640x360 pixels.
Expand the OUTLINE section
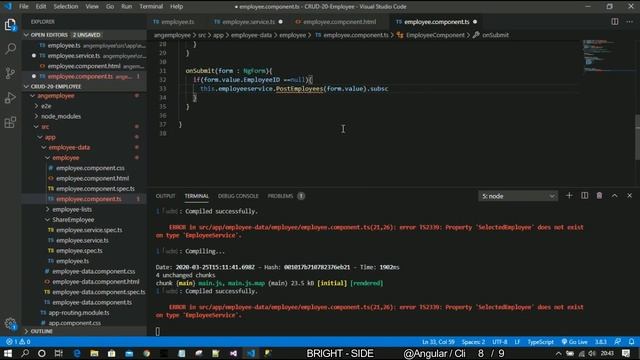point(84,331)
